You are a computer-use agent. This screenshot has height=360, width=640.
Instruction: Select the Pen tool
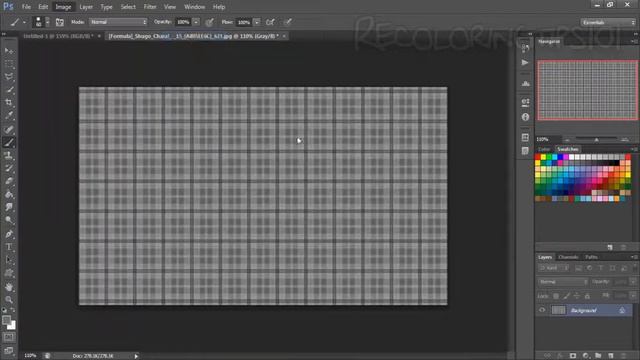tap(9, 234)
